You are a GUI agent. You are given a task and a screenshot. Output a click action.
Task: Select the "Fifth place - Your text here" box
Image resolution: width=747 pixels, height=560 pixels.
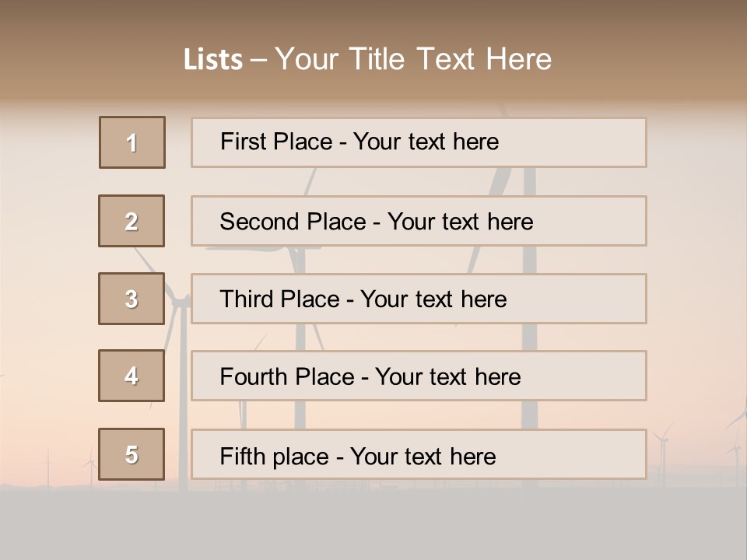[419, 454]
